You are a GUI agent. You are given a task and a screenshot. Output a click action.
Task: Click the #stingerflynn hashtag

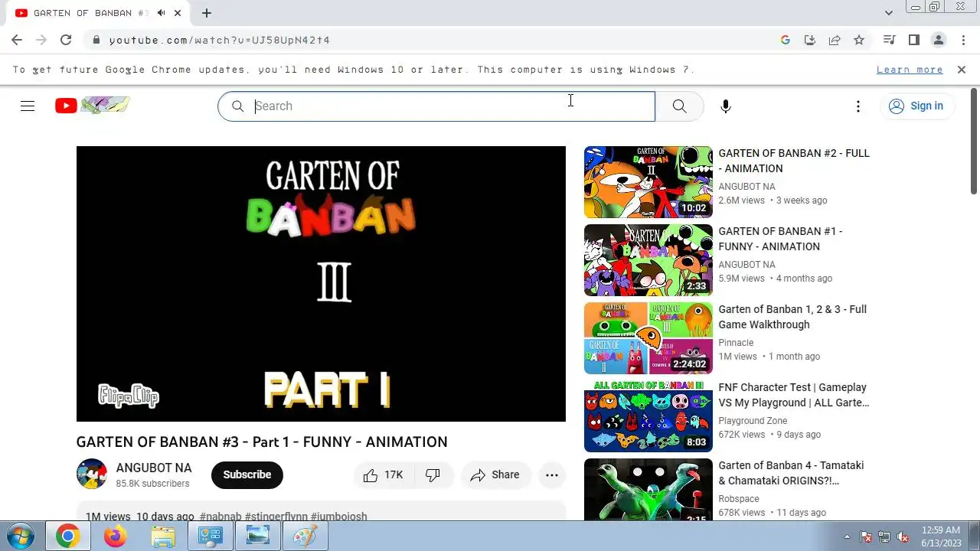pos(276,517)
